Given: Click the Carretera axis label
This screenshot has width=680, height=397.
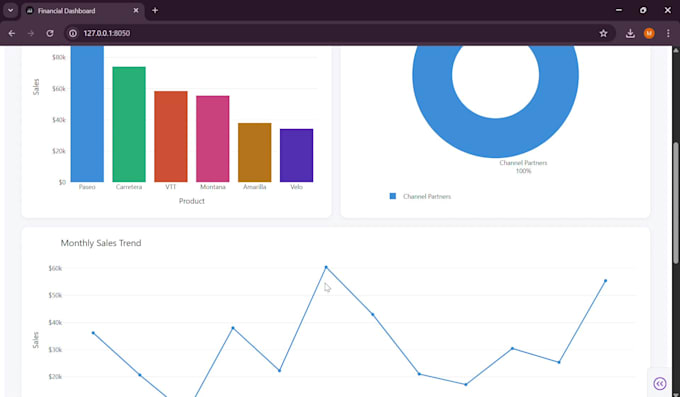Looking at the screenshot, I should (x=129, y=187).
